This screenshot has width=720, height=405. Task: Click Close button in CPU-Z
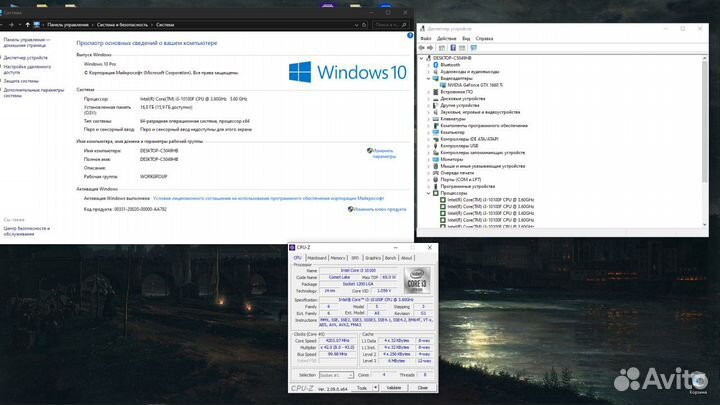tap(422, 388)
